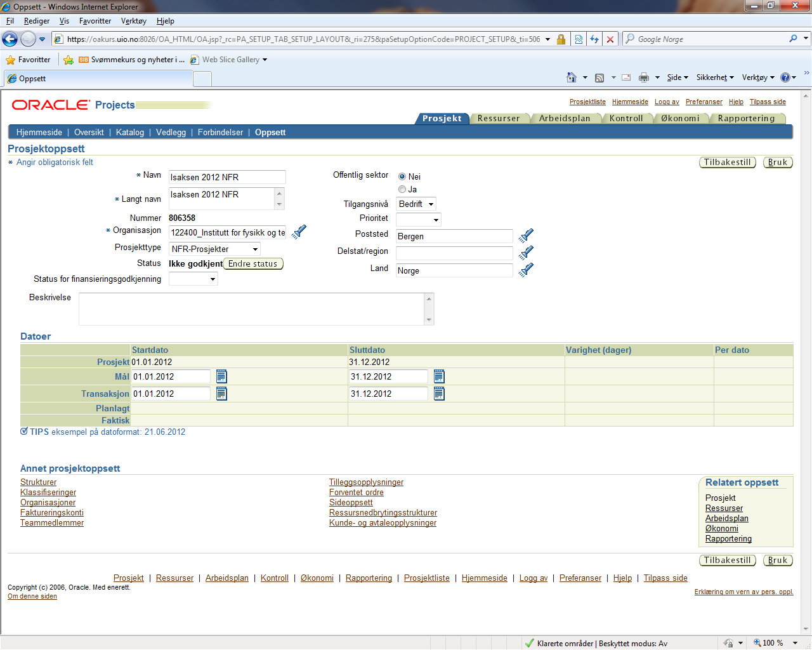Screen dimensions: 812x650
Task: Open the Teammedlemmer link
Action: [52, 522]
